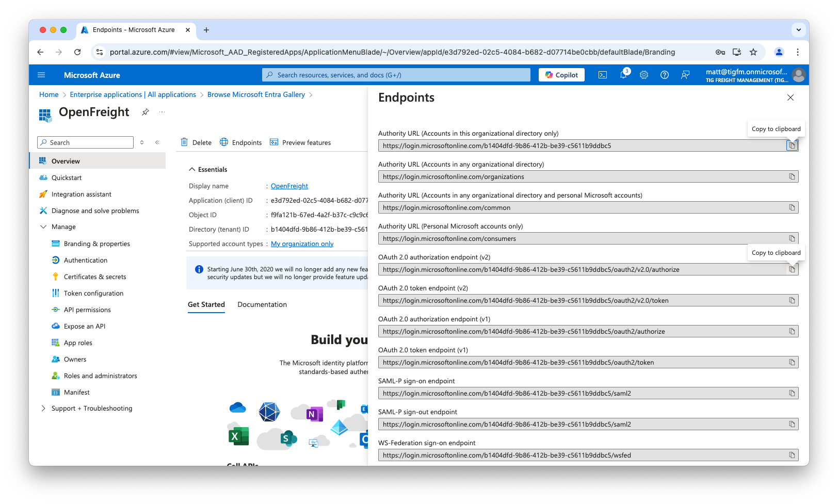The height and width of the screenshot is (504, 838).
Task: Open the notifications bell
Action: (623, 75)
